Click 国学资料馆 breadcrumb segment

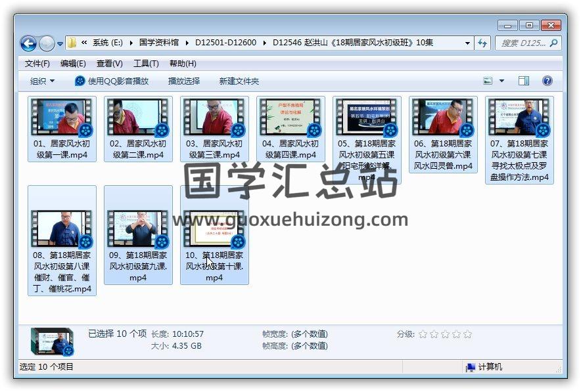tap(159, 43)
